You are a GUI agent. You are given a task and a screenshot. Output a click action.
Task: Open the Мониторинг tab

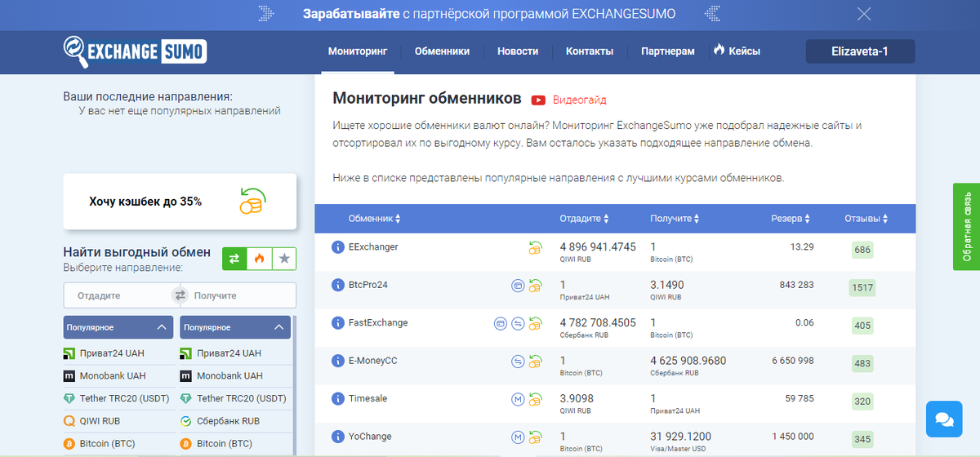pos(358,51)
